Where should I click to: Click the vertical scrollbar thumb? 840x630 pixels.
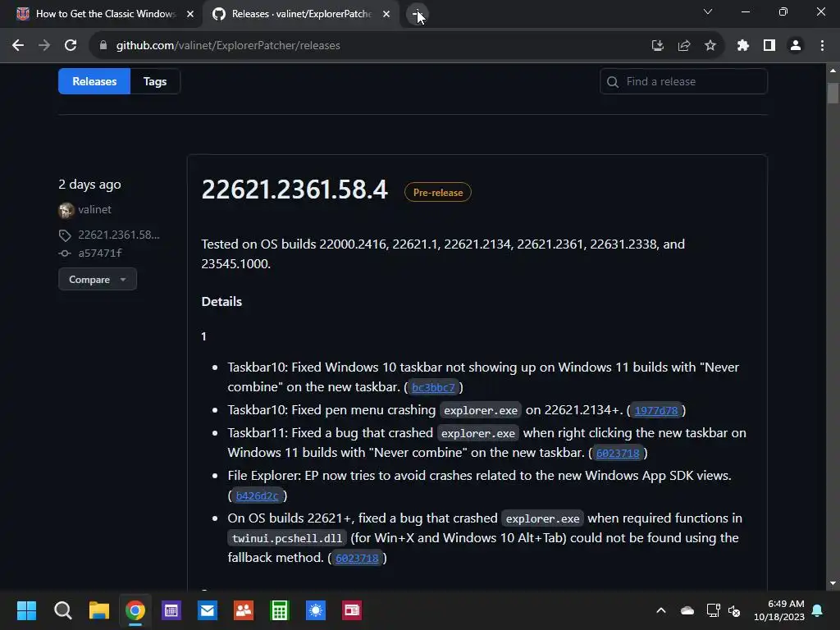[833, 93]
